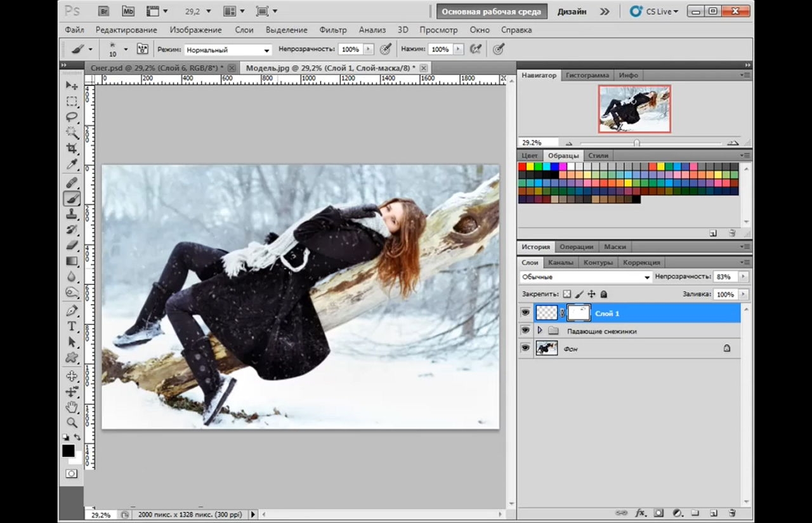Screen dimensions: 812x523
Task: Open the Файл menu
Action: 74,30
